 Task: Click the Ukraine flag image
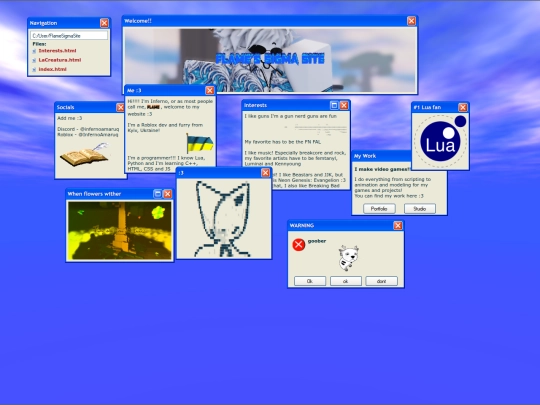pos(199,143)
